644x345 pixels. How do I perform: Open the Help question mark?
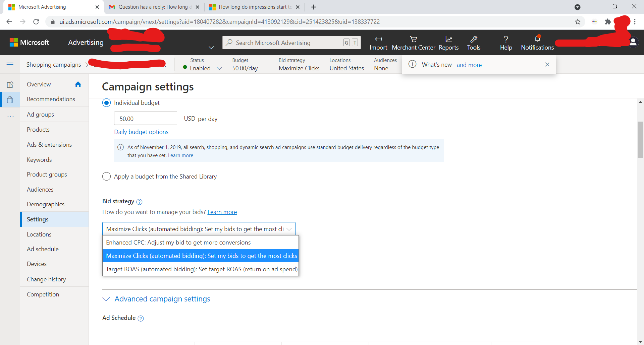[x=506, y=39]
